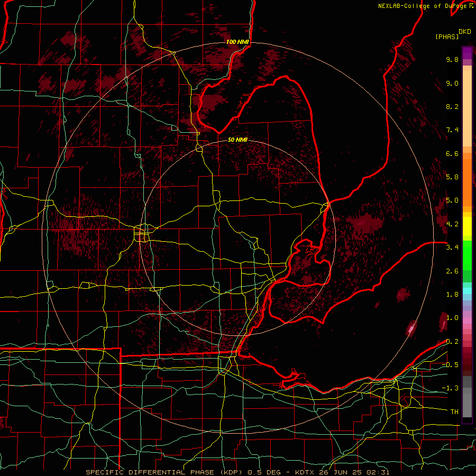Select the 100 NMI range ring label
Image resolution: width=476 pixels, height=476 pixels.
click(x=237, y=42)
